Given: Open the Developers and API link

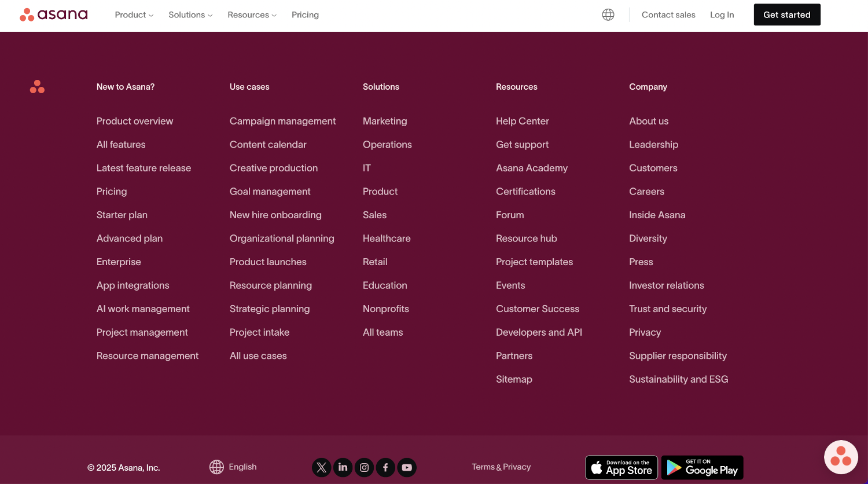Looking at the screenshot, I should point(539,332).
